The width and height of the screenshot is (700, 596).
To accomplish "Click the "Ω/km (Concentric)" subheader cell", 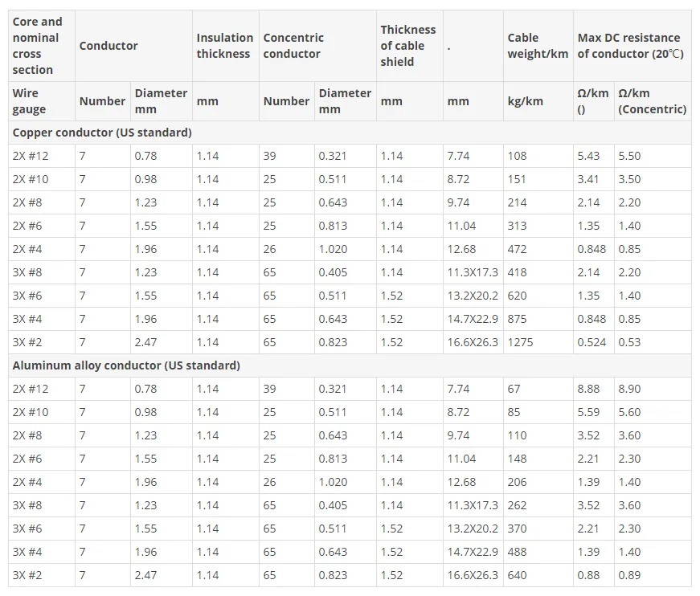I will pyautogui.click(x=652, y=101).
